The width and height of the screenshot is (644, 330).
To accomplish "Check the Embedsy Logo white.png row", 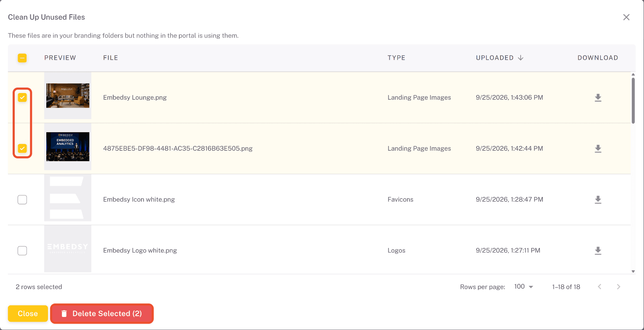I will point(22,250).
